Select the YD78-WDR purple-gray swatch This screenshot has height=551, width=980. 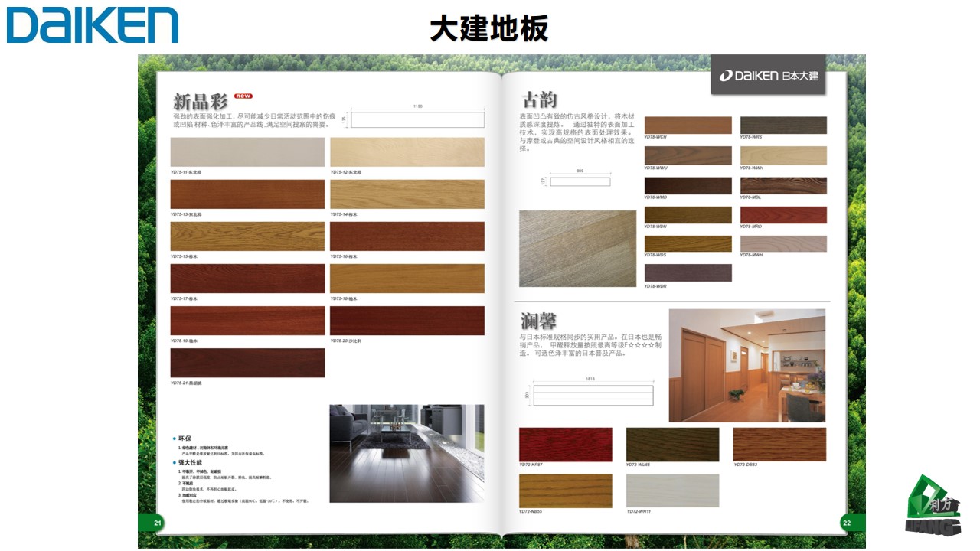[x=688, y=273]
